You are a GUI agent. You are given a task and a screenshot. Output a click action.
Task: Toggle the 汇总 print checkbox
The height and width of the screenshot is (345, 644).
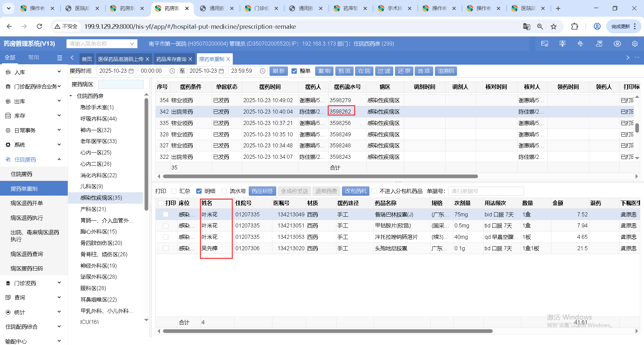click(174, 191)
